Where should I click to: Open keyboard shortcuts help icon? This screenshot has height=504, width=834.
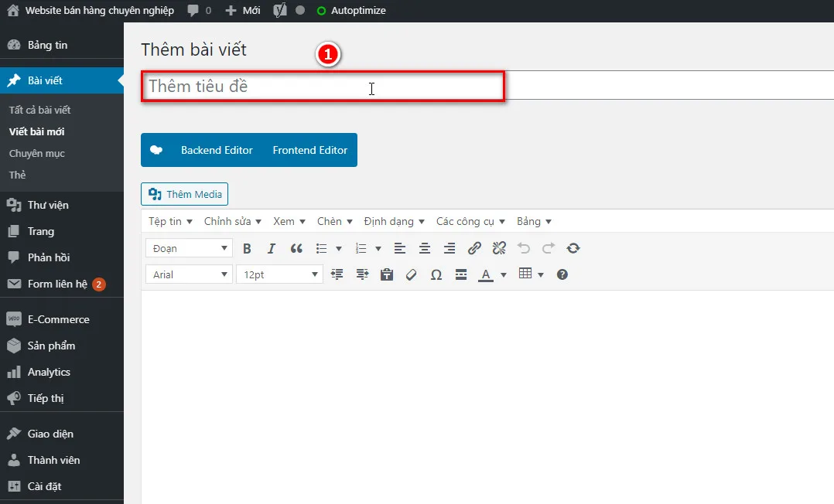[x=562, y=274]
